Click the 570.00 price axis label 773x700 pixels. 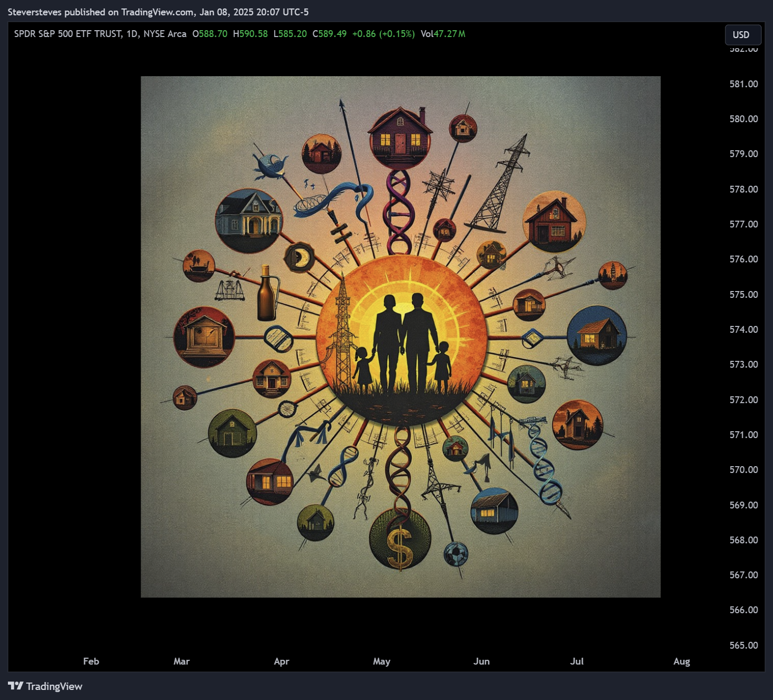[743, 470]
